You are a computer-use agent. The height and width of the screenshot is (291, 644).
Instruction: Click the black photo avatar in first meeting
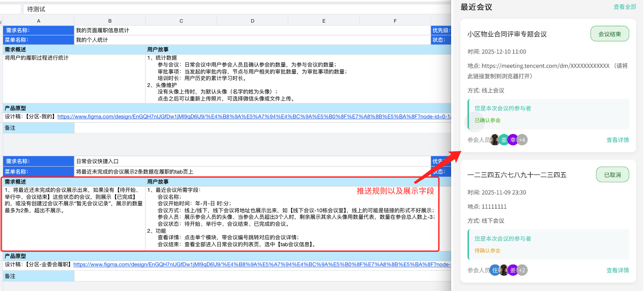click(494, 140)
